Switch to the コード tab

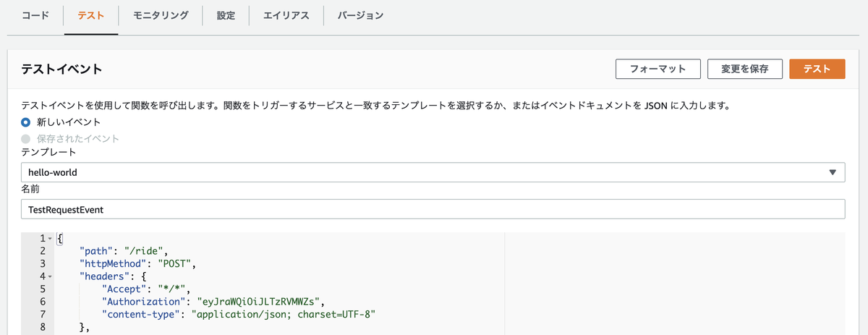35,15
